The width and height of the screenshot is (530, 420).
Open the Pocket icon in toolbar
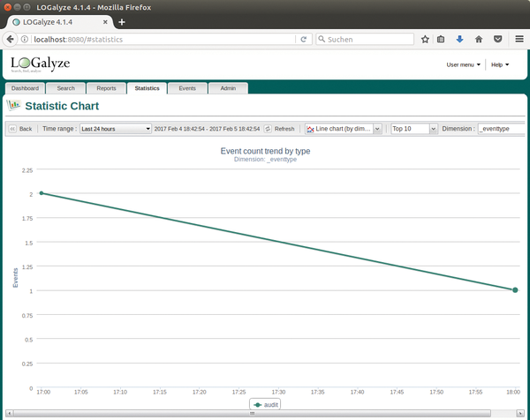click(x=497, y=40)
